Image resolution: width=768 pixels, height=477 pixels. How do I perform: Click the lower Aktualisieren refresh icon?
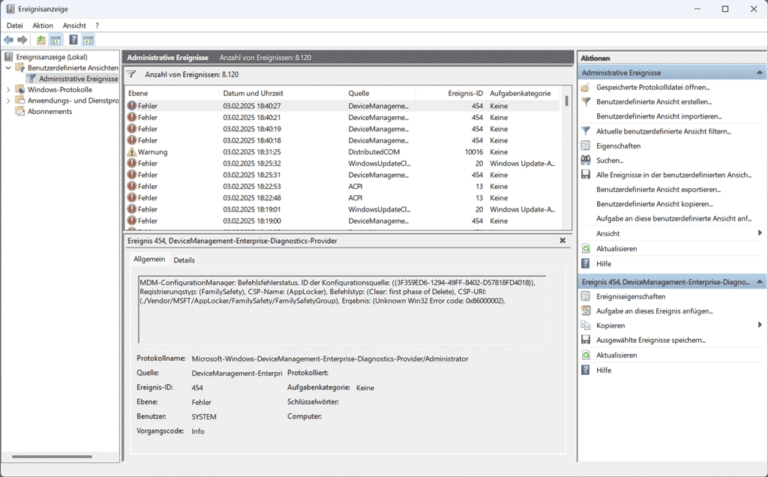click(585, 355)
